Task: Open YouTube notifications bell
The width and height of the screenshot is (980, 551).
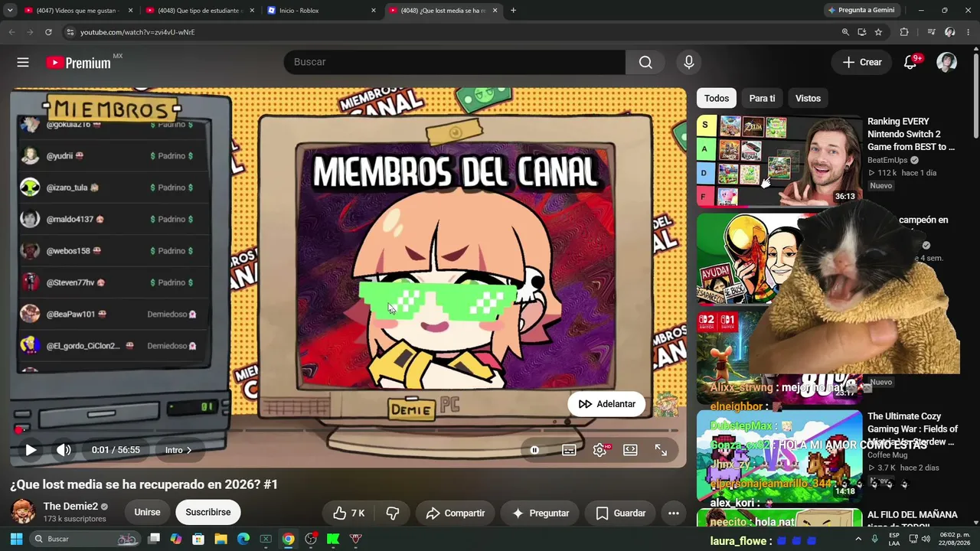Action: pos(910,62)
